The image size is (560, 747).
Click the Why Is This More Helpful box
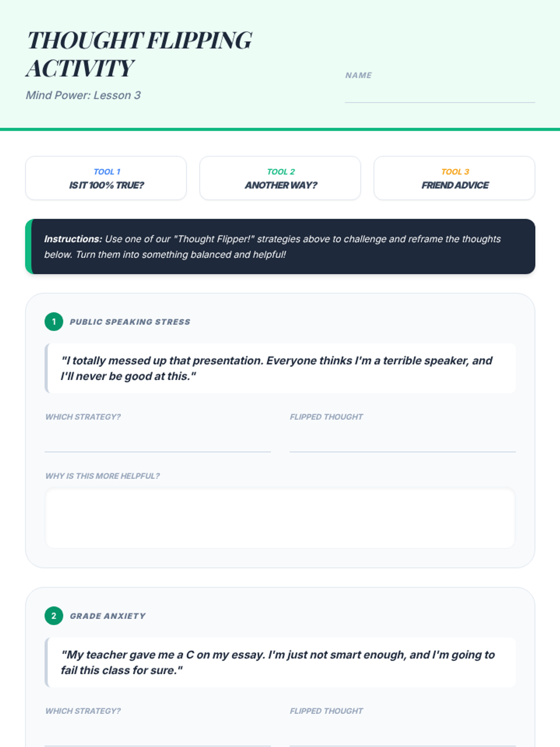click(x=280, y=518)
